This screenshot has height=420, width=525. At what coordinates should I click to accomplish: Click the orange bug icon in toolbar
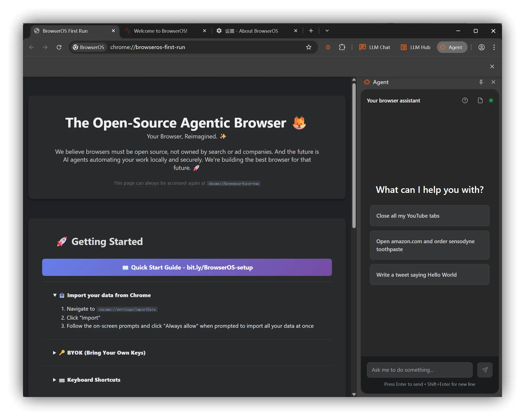click(328, 47)
